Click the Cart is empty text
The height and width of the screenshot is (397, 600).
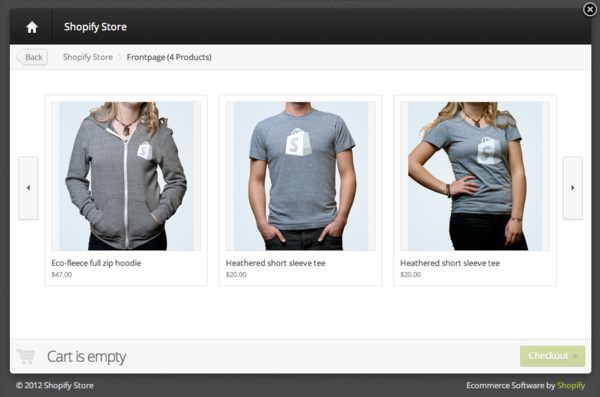(x=86, y=357)
